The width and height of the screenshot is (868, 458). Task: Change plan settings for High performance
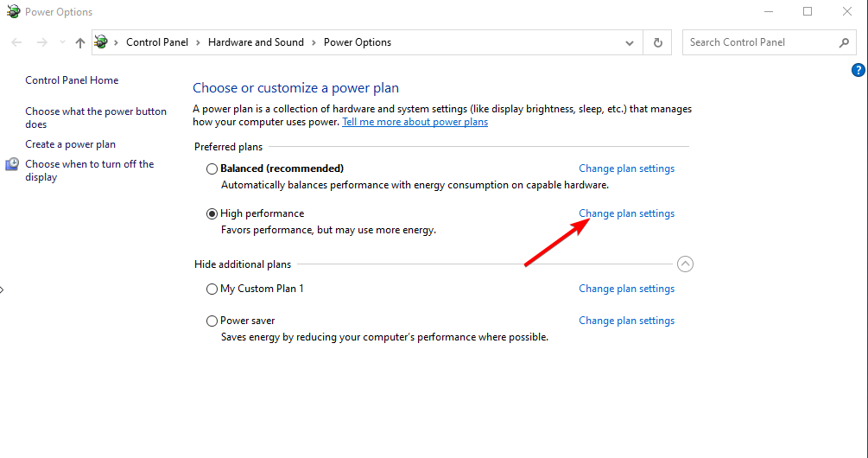pos(627,213)
